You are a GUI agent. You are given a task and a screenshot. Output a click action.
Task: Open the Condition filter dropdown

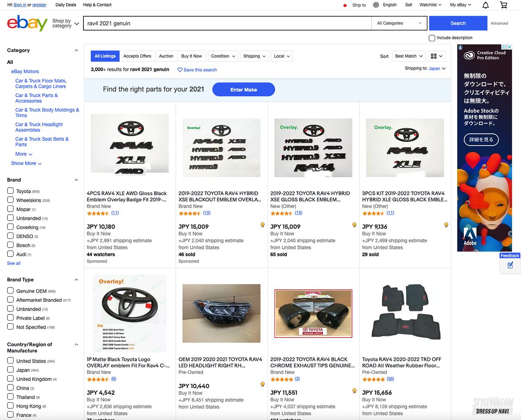223,56
